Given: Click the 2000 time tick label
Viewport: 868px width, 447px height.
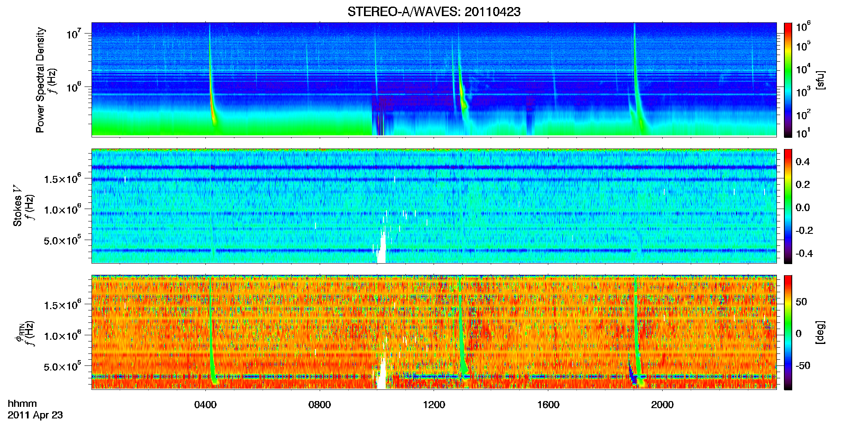Looking at the screenshot, I should (x=662, y=404).
